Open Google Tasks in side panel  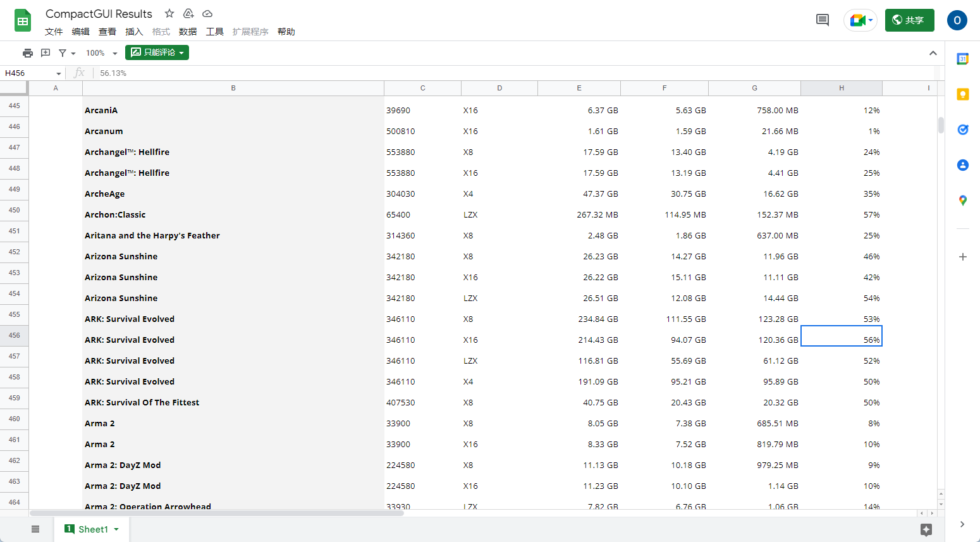(962, 130)
